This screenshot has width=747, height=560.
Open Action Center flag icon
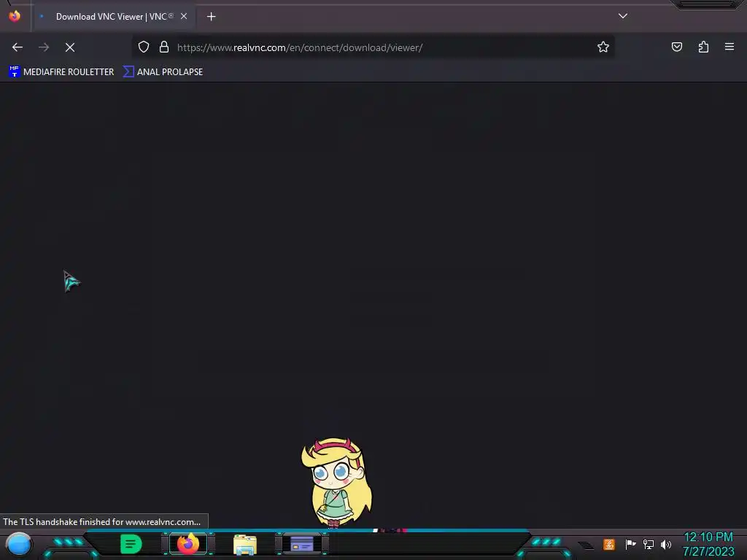coord(630,544)
